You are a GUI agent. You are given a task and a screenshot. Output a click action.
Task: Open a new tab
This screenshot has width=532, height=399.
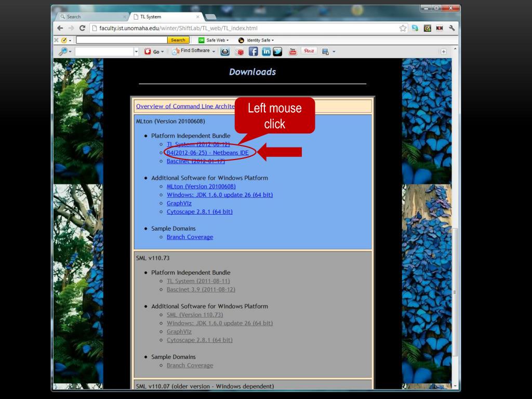[x=211, y=17]
